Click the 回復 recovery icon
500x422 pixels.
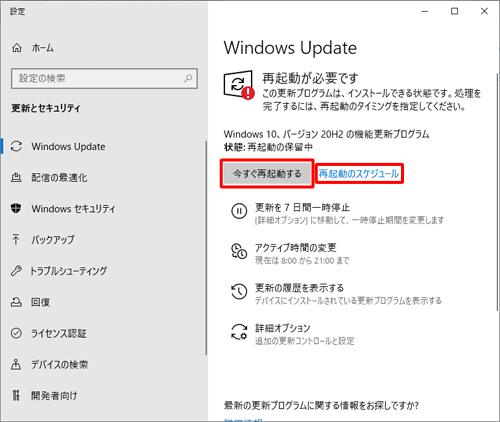(x=16, y=302)
